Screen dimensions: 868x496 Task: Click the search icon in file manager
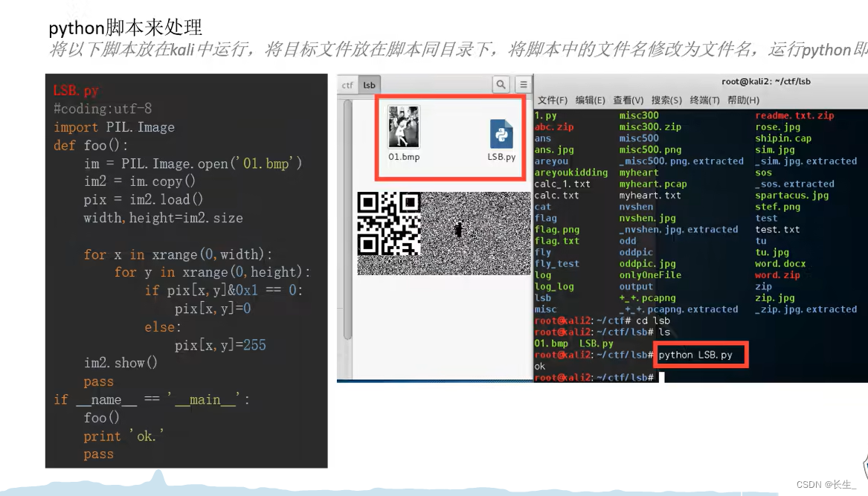(x=501, y=85)
